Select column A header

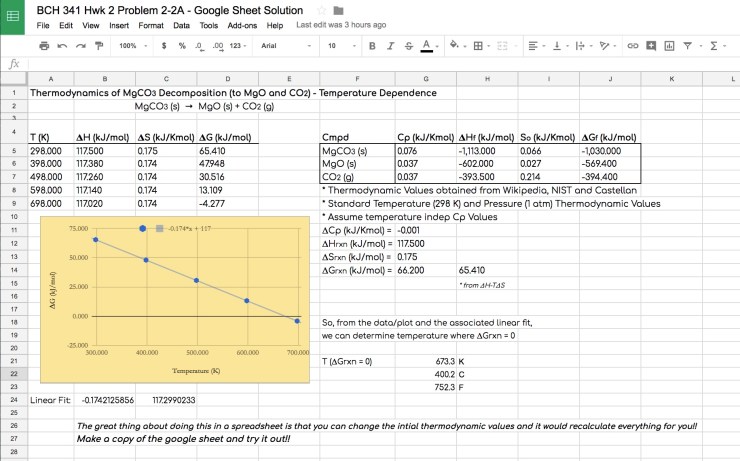pos(50,79)
